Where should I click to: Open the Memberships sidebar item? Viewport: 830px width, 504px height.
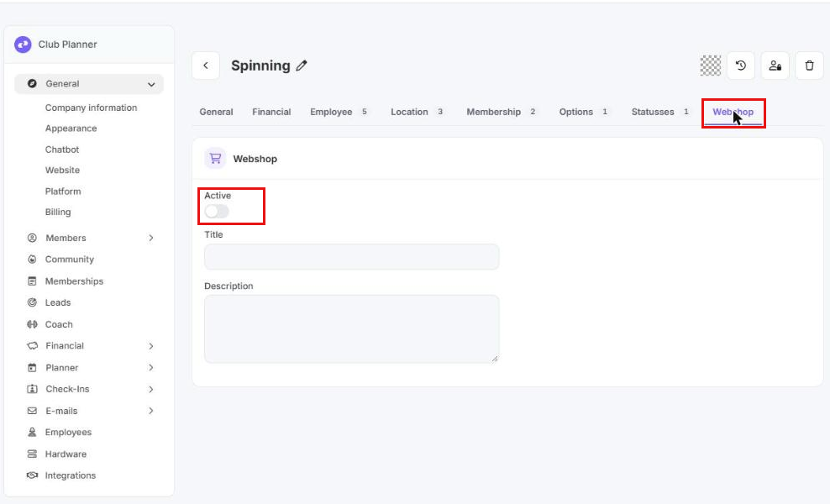[74, 281]
